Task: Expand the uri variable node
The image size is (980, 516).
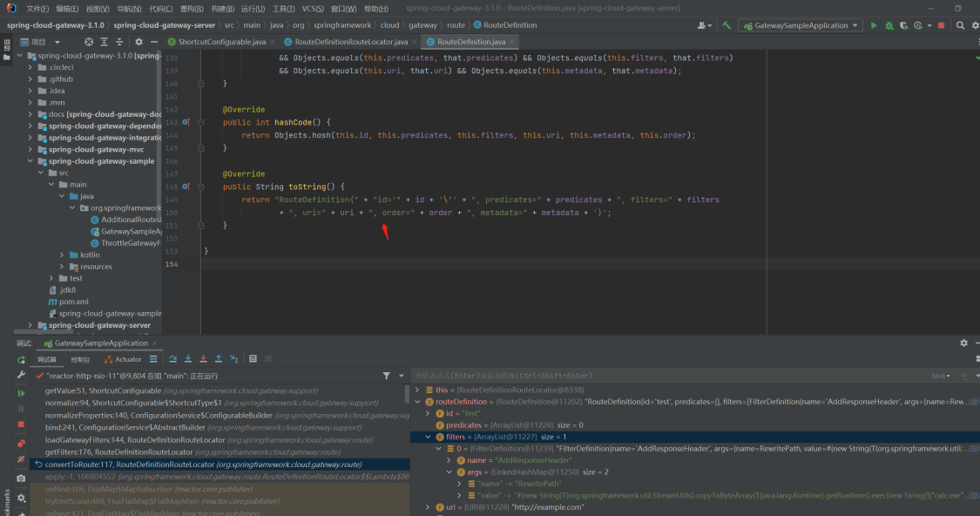Action: [x=428, y=507]
